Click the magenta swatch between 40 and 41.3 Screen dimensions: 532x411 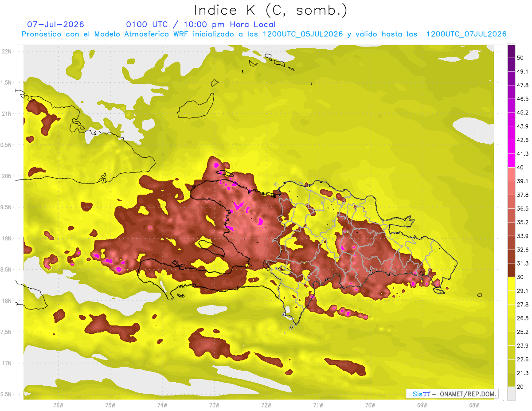click(x=511, y=160)
